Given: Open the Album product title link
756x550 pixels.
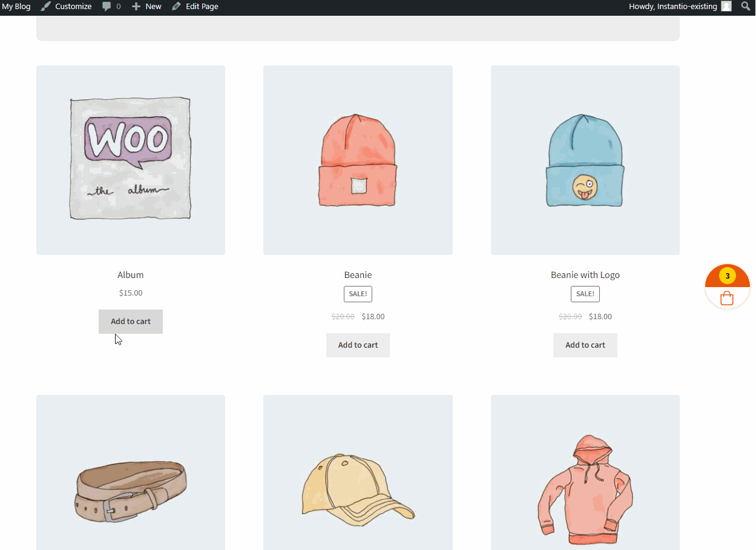Looking at the screenshot, I should point(131,275).
